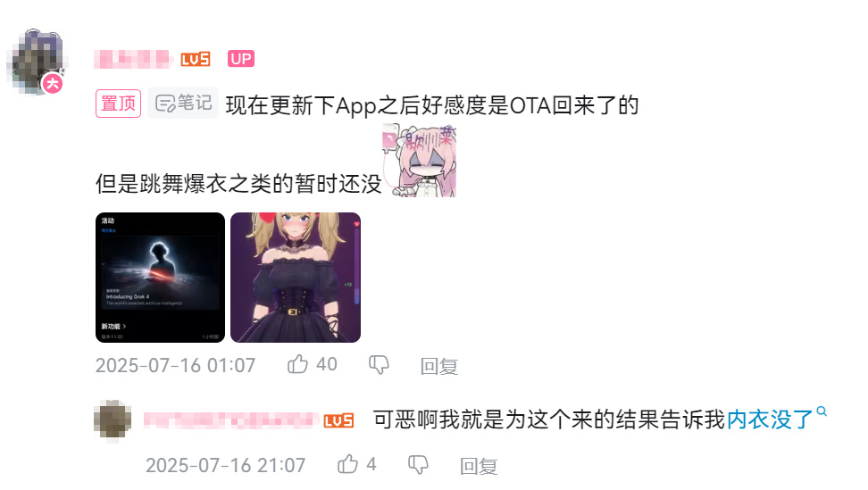Open the reply user's avatar
Image resolution: width=868 pixels, height=490 pixels.
[113, 419]
